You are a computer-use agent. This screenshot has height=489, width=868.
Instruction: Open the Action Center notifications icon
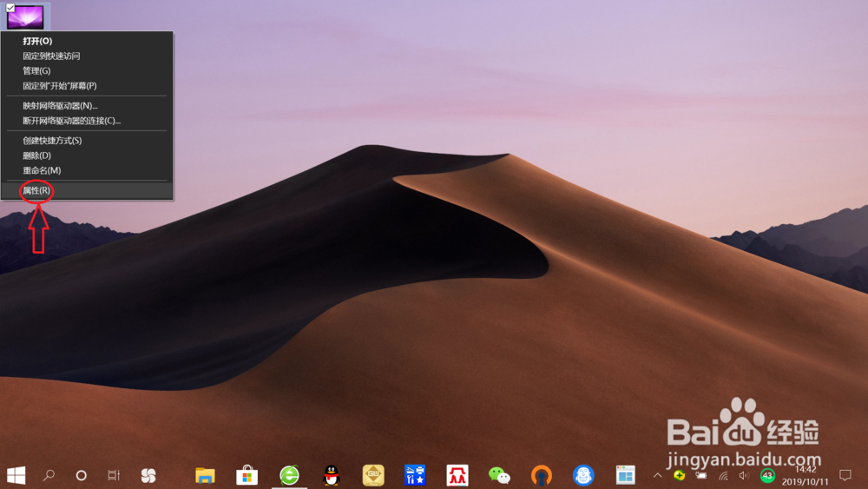845,475
